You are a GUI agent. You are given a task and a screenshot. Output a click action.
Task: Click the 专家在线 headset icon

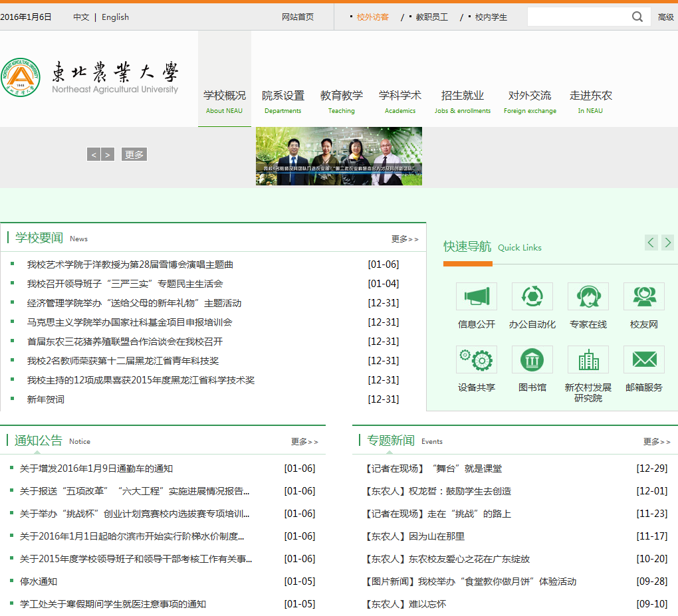click(588, 296)
